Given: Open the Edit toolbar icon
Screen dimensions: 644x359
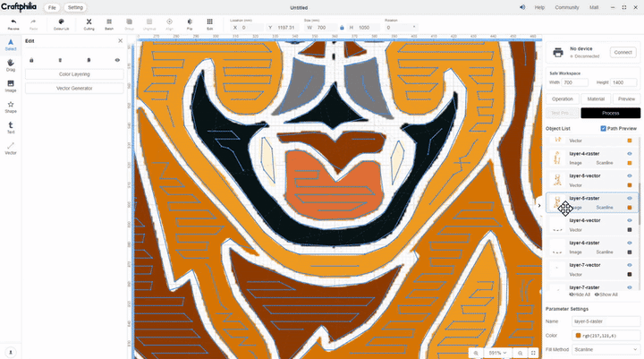Looking at the screenshot, I should 209,21.
